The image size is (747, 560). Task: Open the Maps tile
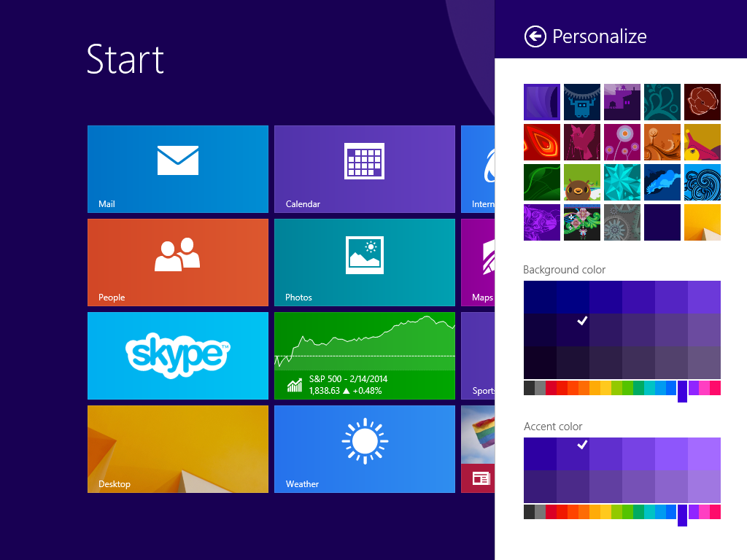click(x=478, y=262)
